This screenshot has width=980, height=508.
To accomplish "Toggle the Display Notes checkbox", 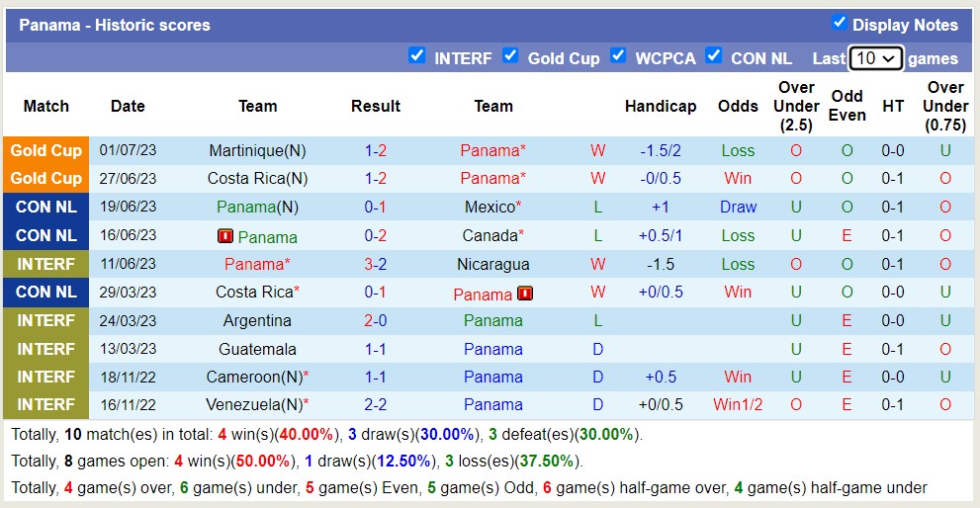I will pos(839,23).
